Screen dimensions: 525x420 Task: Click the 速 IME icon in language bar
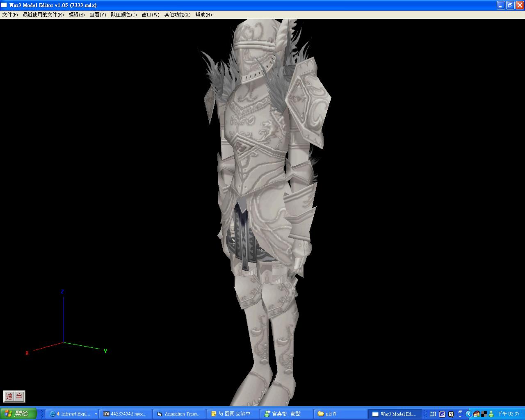(442, 414)
